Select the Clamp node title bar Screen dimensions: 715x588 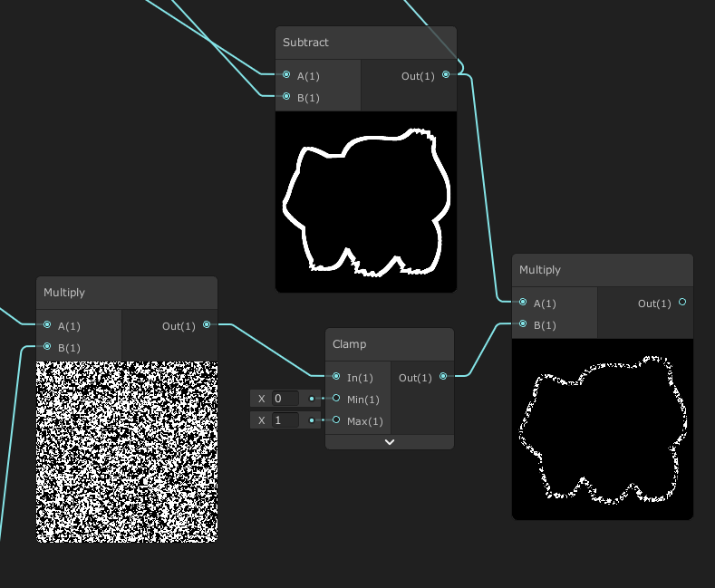pyautogui.click(x=390, y=344)
